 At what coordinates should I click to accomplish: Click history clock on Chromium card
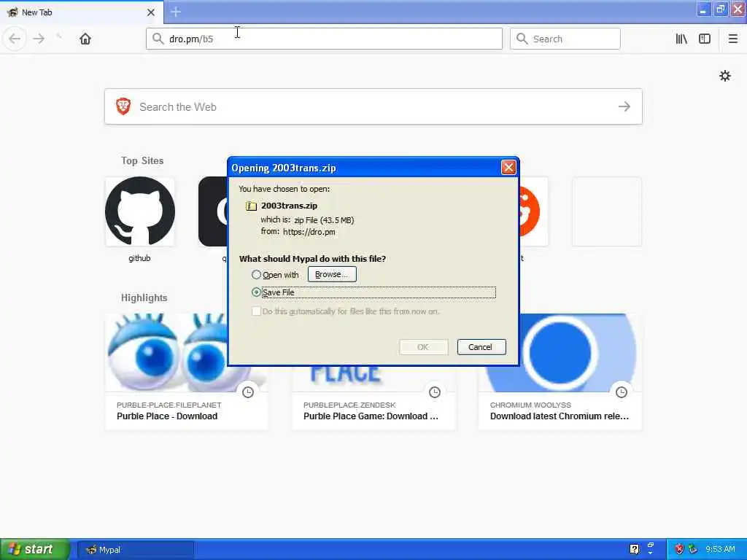(622, 392)
